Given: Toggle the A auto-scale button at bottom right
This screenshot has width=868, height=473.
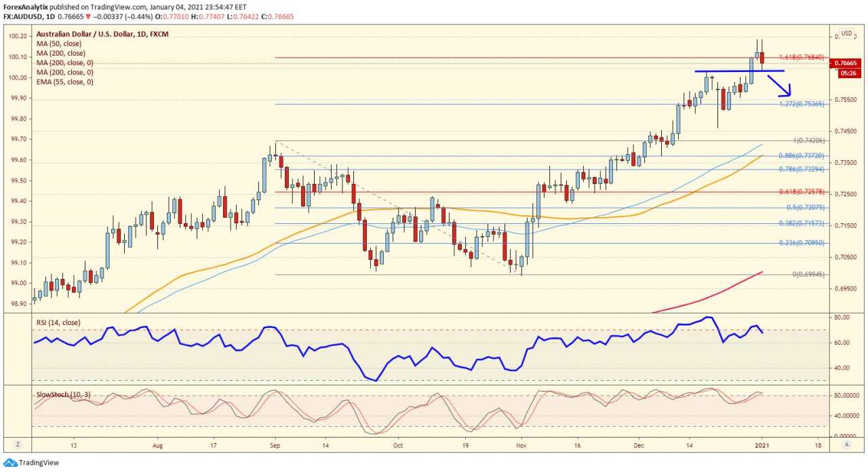Looking at the screenshot, I should click(x=847, y=444).
